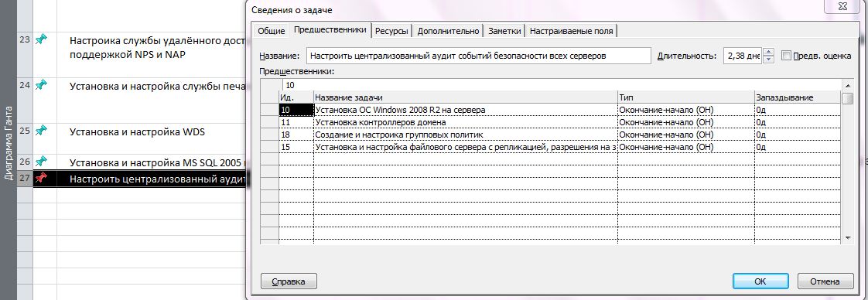
Task: Switch to the Заметки tab
Action: coord(504,31)
